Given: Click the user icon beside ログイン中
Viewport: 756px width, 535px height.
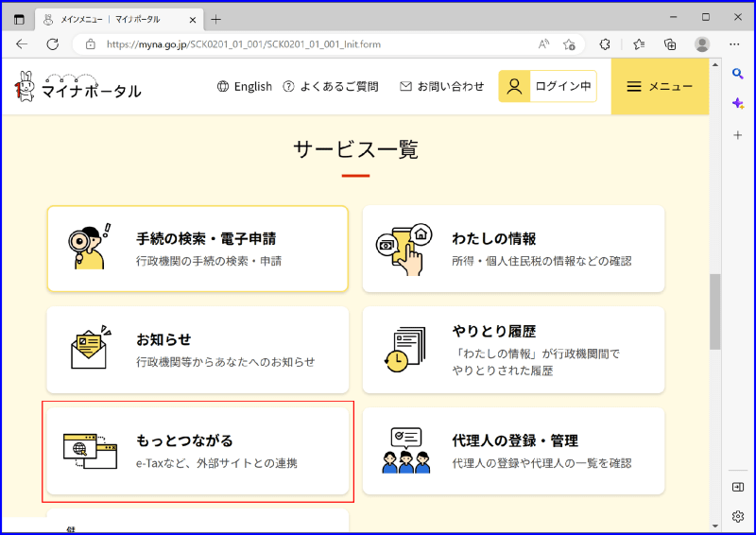Looking at the screenshot, I should pyautogui.click(x=514, y=86).
